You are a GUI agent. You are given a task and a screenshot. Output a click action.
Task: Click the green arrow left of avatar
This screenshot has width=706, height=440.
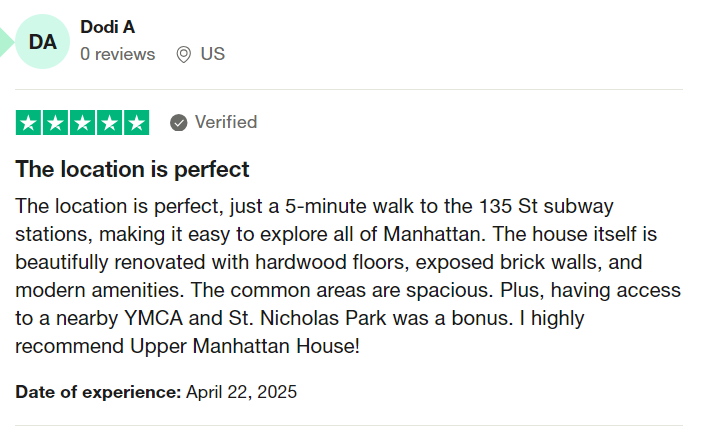tap(6, 41)
